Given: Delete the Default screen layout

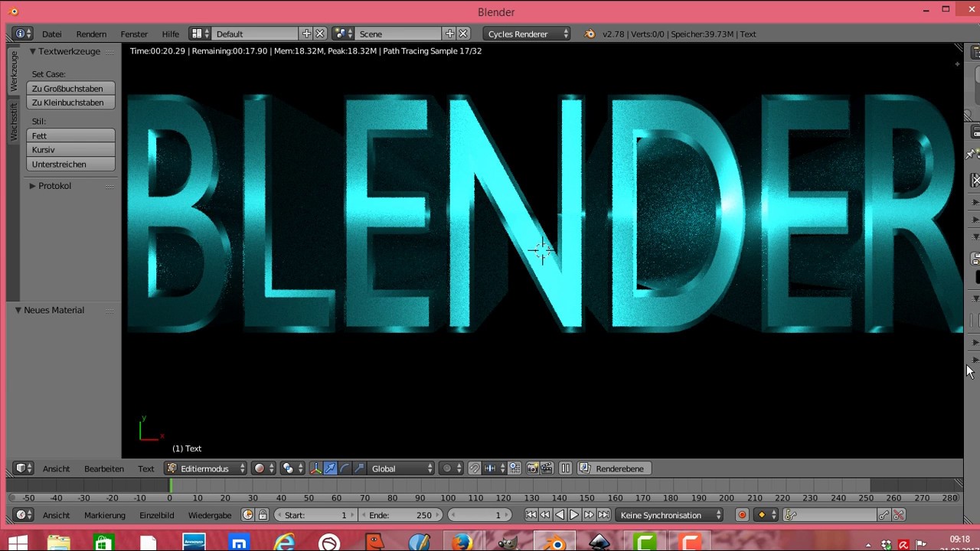Looking at the screenshot, I should click(x=320, y=34).
